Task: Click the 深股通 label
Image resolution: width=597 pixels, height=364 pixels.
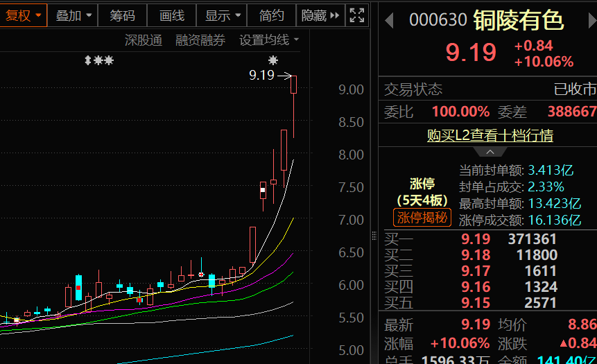Action: [x=144, y=40]
